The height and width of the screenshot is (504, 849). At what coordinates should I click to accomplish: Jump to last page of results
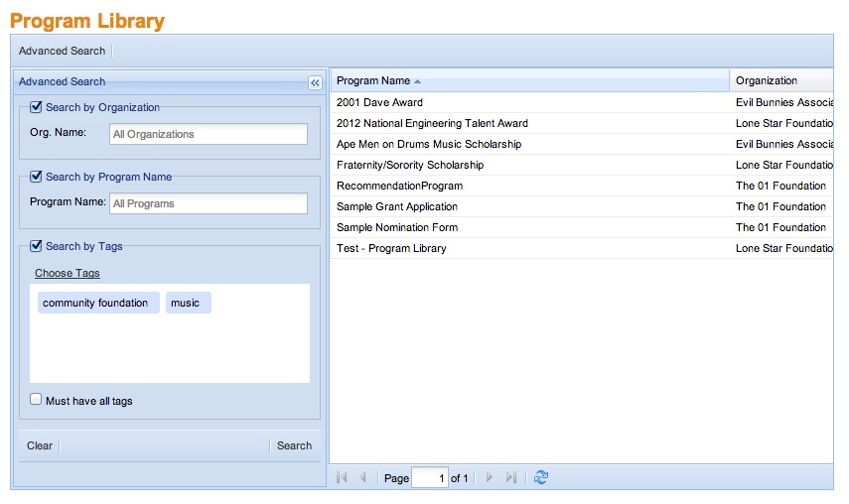click(510, 478)
